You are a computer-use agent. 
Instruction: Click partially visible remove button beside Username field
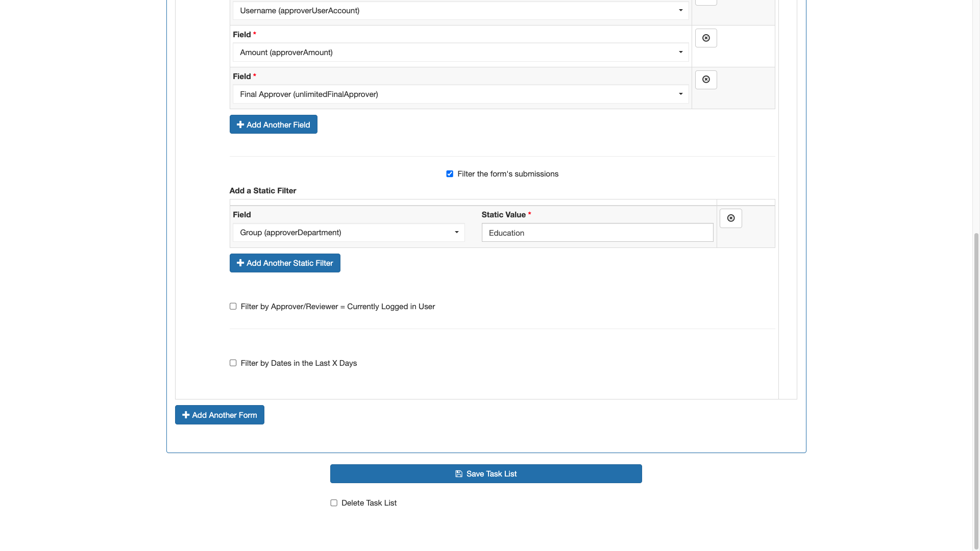[706, 2]
